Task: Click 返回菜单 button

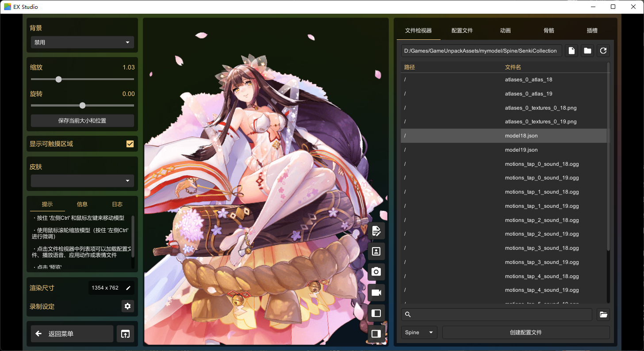Action: [x=72, y=334]
